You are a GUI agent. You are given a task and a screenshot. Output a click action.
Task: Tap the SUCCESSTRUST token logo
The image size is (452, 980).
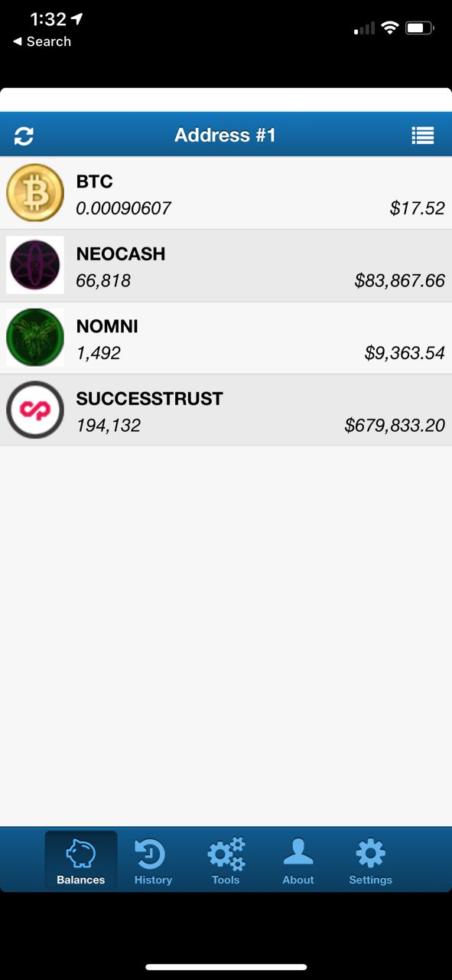(35, 410)
